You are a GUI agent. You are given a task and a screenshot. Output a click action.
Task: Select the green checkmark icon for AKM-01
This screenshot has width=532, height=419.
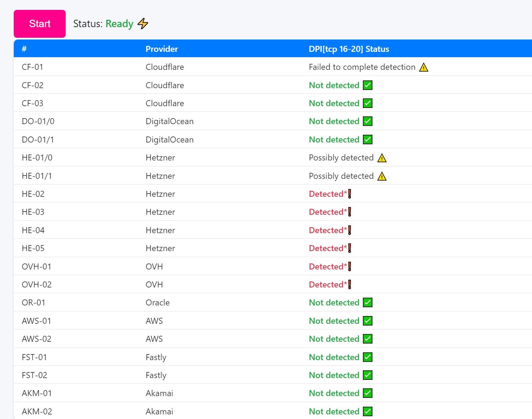click(368, 393)
